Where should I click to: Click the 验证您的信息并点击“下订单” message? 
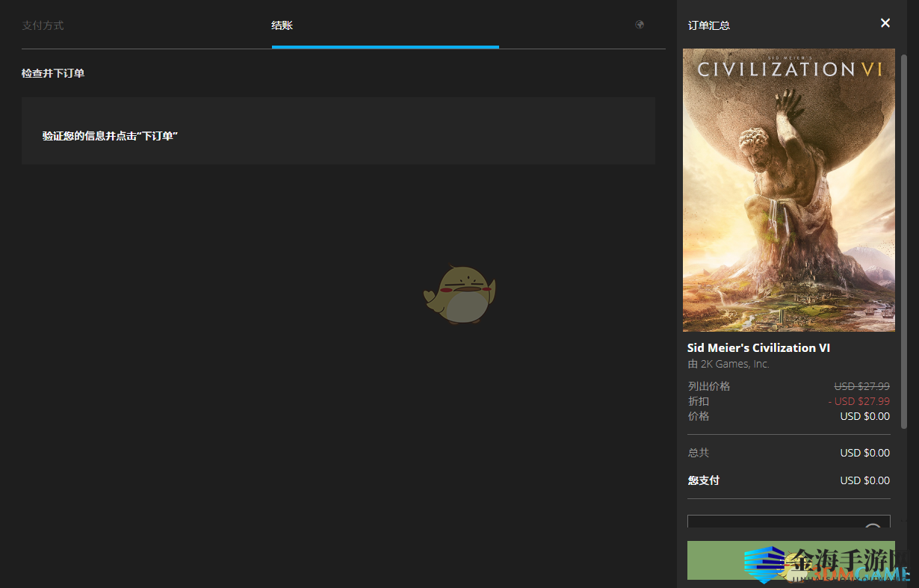110,136
